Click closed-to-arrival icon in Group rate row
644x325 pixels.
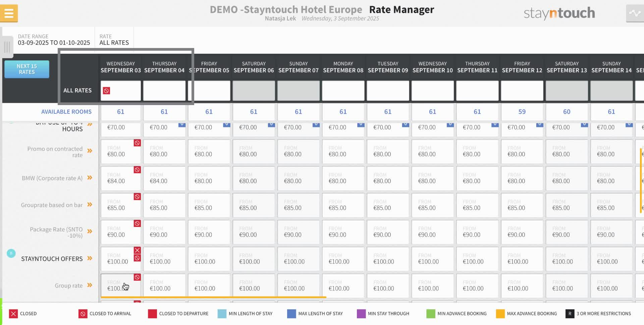(x=137, y=277)
